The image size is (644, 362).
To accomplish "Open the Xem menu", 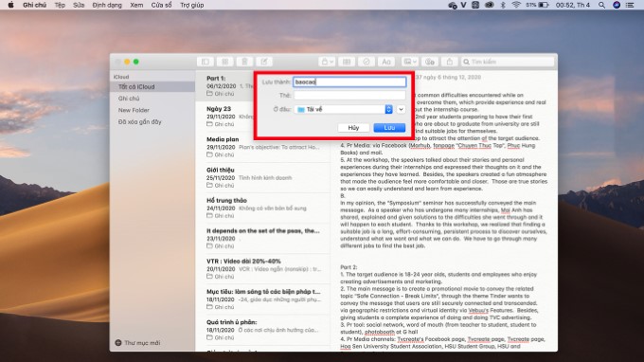I will point(136,5).
